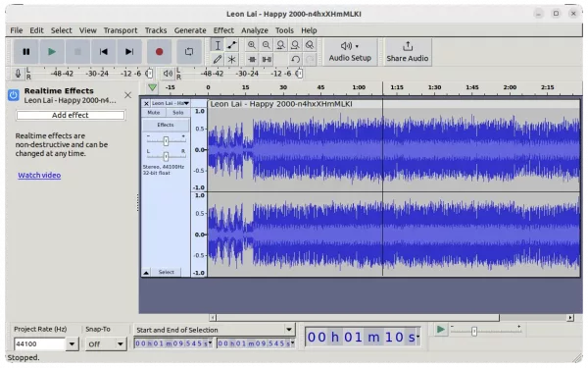Open the View menu
The image size is (588, 368).
click(x=88, y=30)
